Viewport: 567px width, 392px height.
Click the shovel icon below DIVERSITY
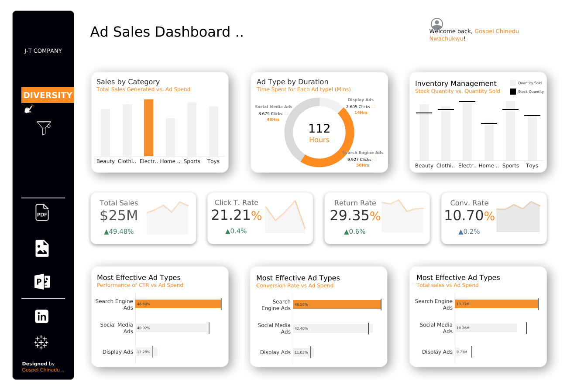pyautogui.click(x=29, y=109)
